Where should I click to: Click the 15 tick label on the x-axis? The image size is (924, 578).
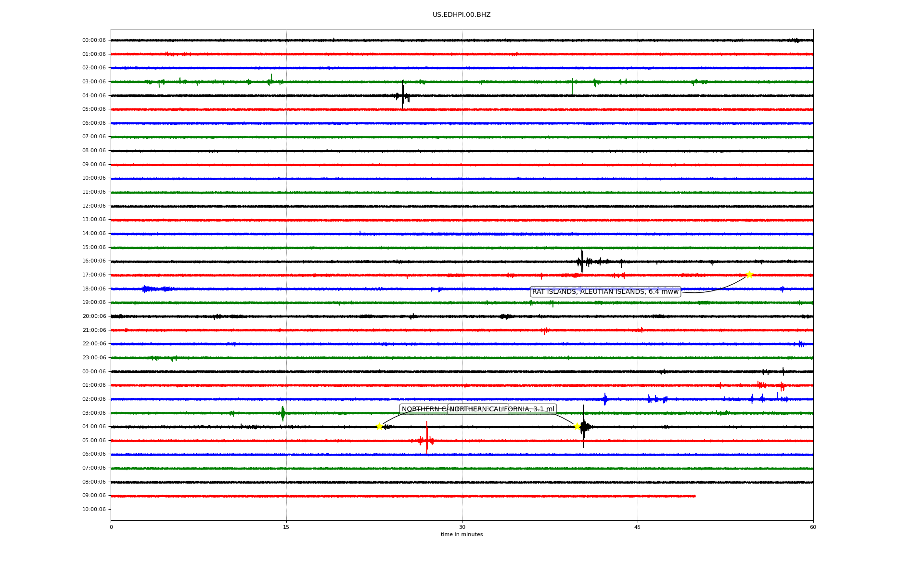(286, 527)
